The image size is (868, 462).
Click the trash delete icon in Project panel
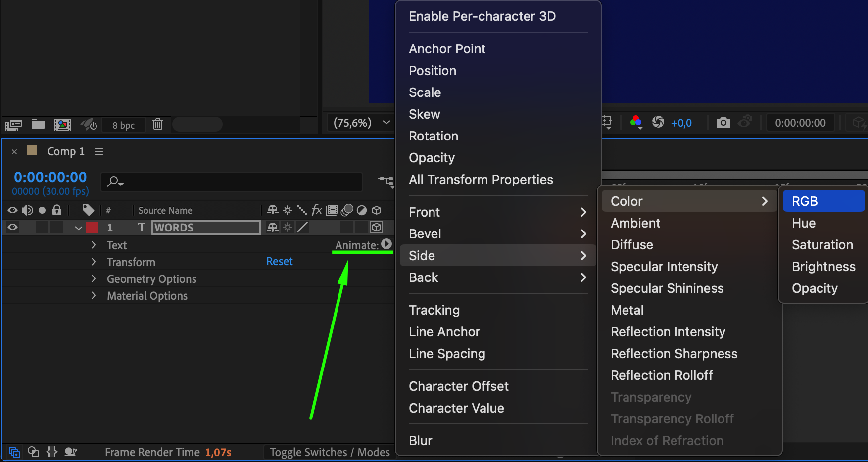(158, 124)
